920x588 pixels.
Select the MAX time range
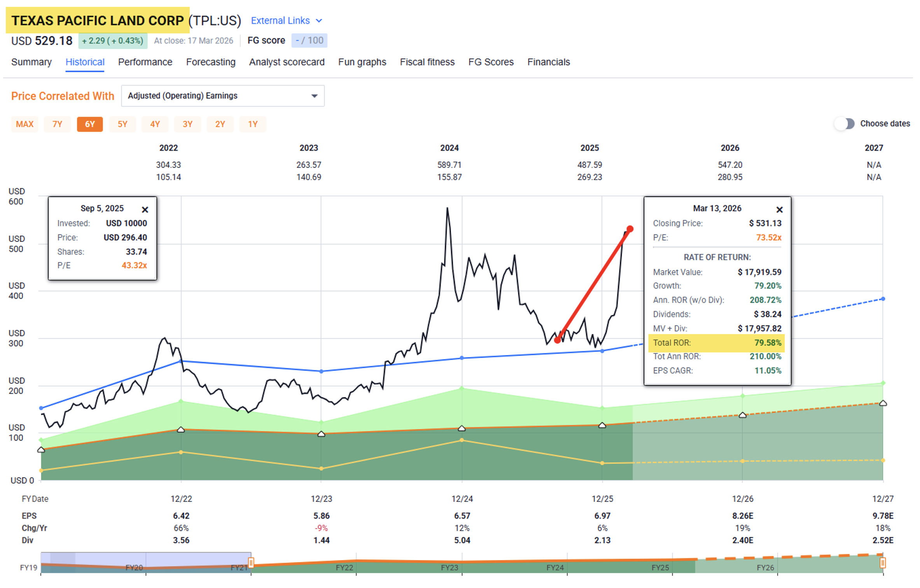pos(24,124)
